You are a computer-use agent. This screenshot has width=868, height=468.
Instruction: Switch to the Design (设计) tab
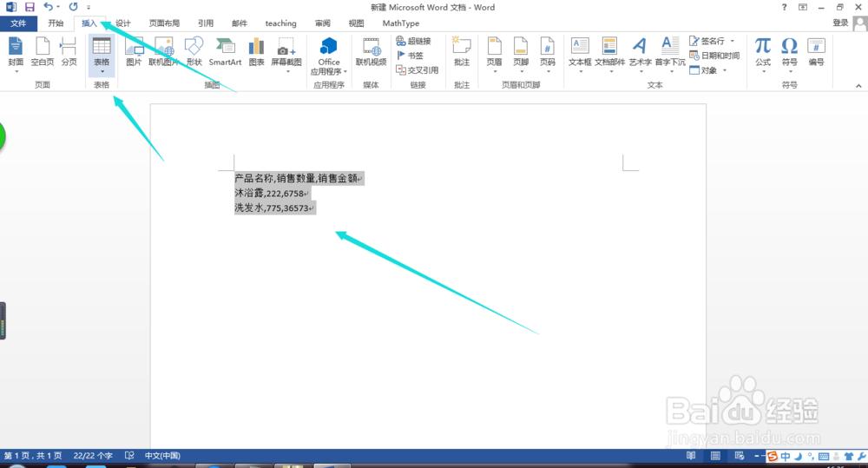click(123, 23)
